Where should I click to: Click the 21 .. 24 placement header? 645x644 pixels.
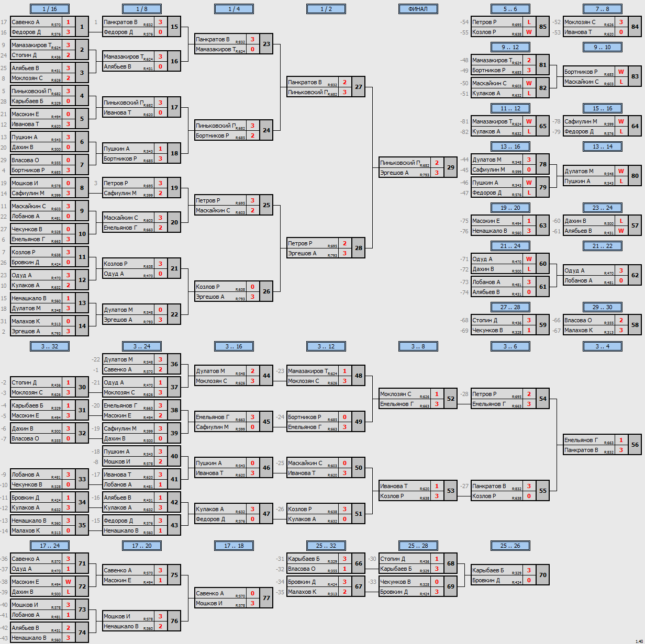pos(510,246)
